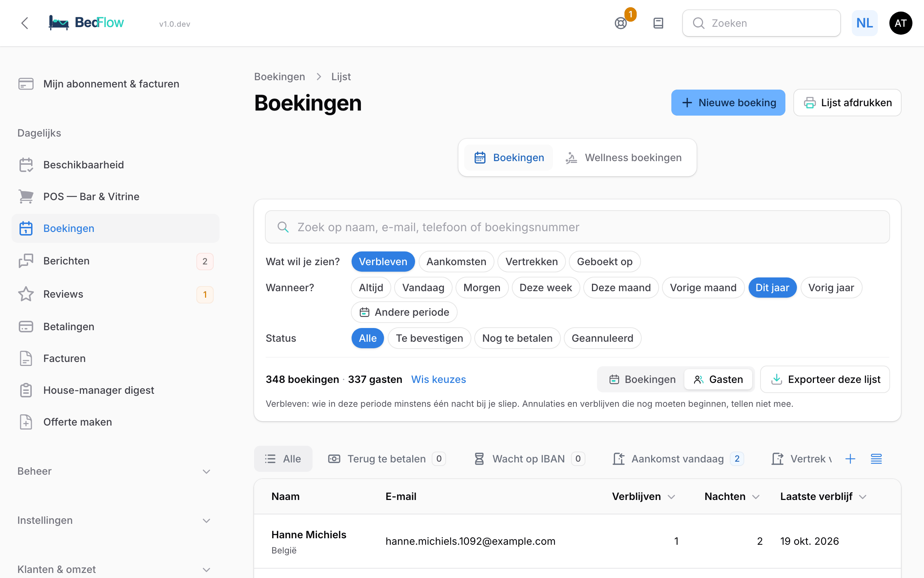The image size is (924, 578).
Task: Select the Vertrekken filter chip
Action: click(x=532, y=262)
